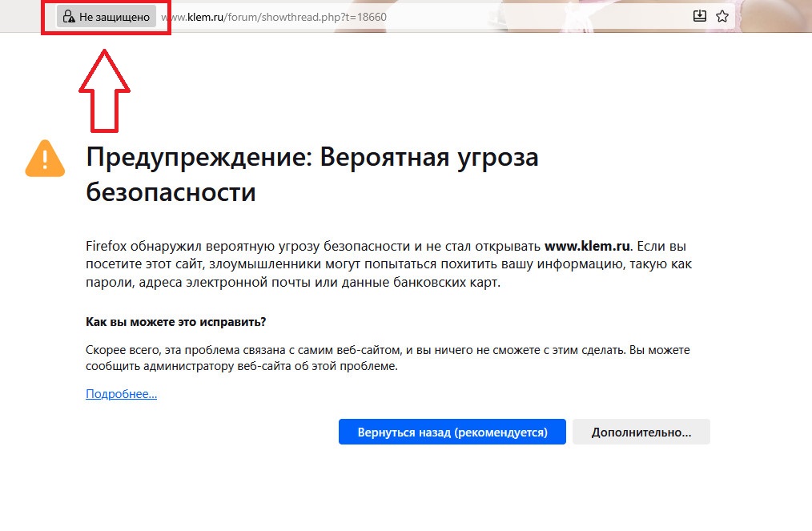The width and height of the screenshot is (812, 531).
Task: Open site info via 'Не защищено' badge
Action: click(x=106, y=17)
